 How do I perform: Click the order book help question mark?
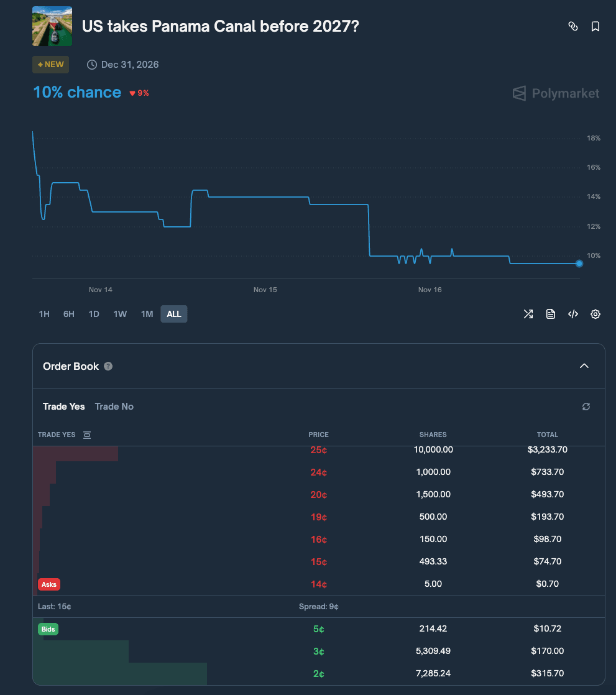[108, 366]
